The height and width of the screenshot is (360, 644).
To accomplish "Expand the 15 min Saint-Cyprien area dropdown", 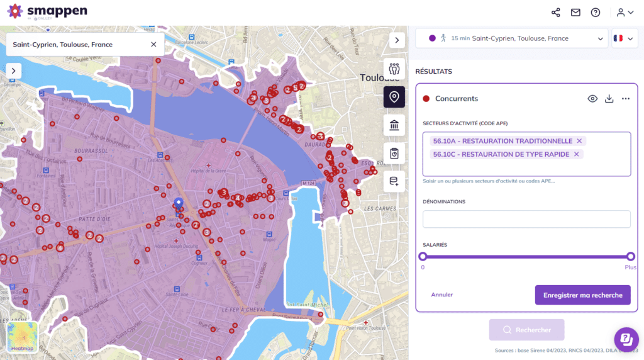I will coord(599,38).
